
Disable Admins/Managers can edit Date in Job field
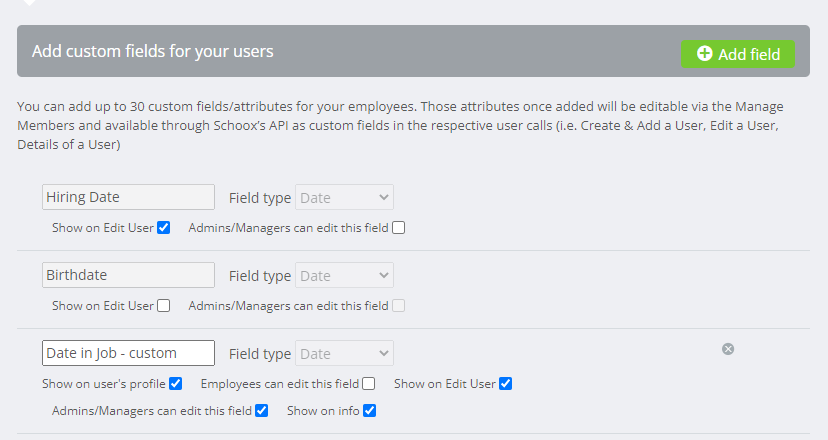click(261, 410)
